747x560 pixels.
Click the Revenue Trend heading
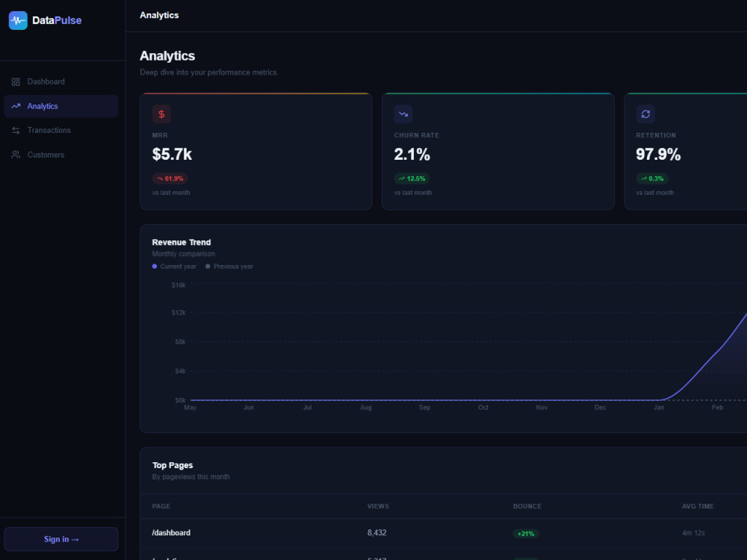[x=181, y=243]
